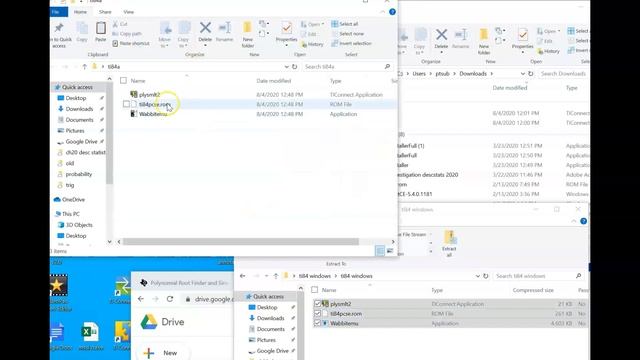Click the Copy icon in ti84a ribbon
The image size is (640, 360).
[x=82, y=29]
